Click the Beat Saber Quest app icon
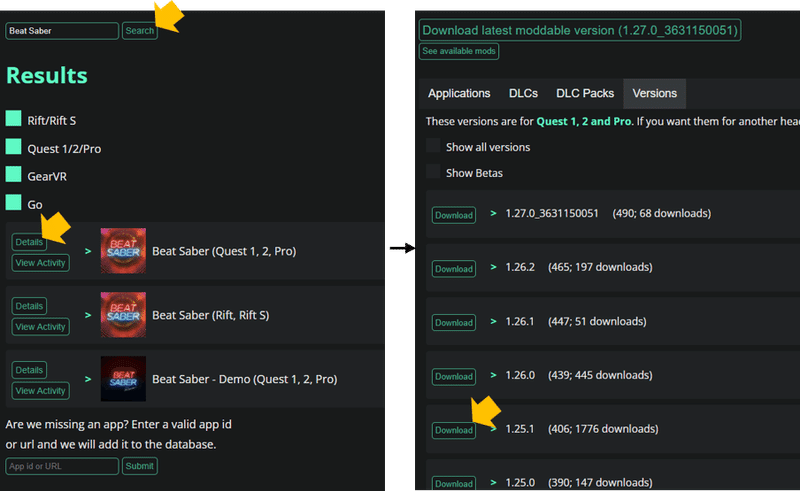The width and height of the screenshot is (800, 491). [x=123, y=251]
